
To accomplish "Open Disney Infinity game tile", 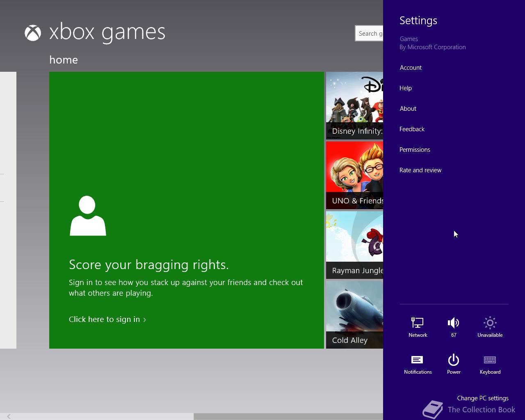I will click(x=354, y=106).
